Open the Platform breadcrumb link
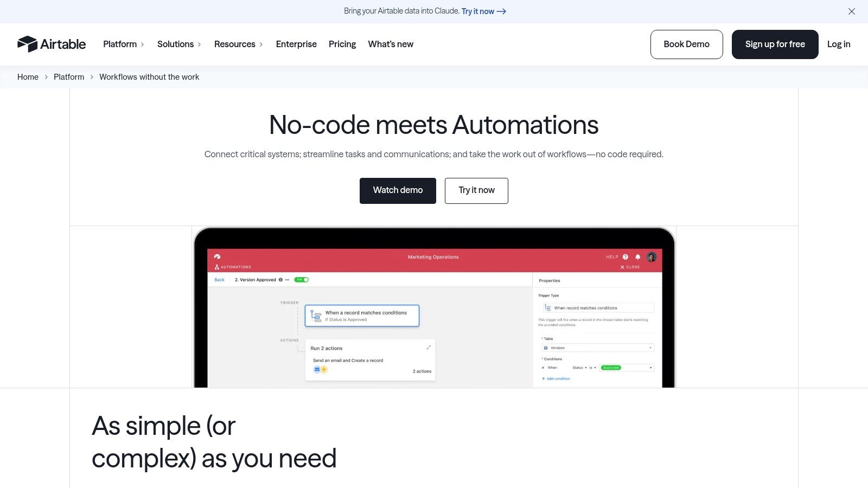 [x=69, y=77]
